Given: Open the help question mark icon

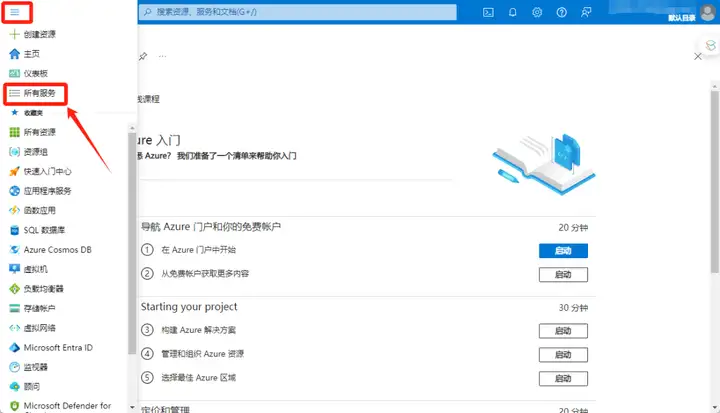Looking at the screenshot, I should [x=561, y=12].
